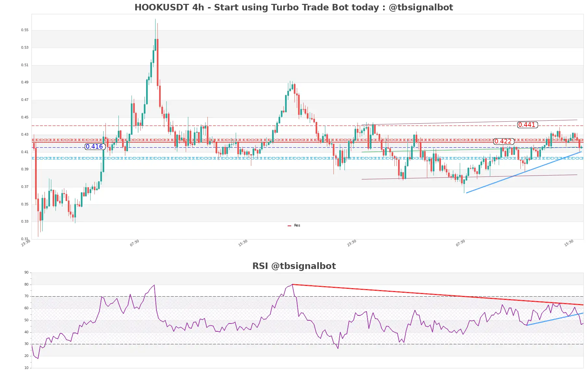Click the RSI 30 axis label
Viewport: 588px width, 392px height.
[x=26, y=344]
